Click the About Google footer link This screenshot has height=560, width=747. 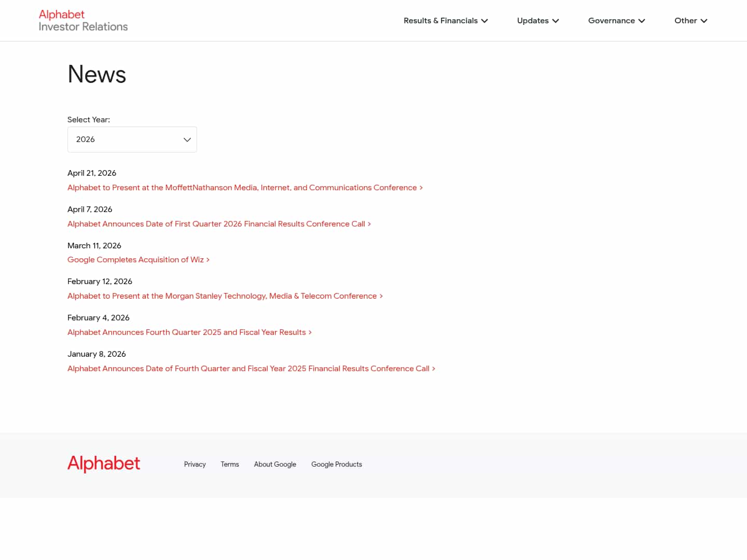[x=275, y=464]
